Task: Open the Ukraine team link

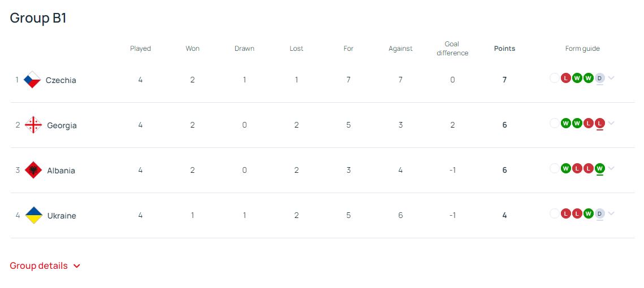Action: pos(62,216)
